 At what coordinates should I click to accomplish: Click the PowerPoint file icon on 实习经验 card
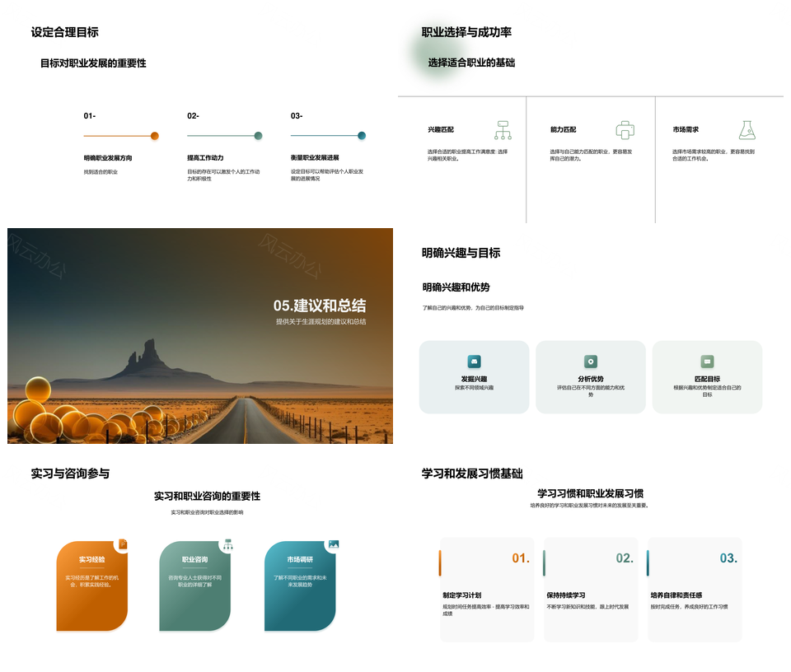(x=123, y=544)
